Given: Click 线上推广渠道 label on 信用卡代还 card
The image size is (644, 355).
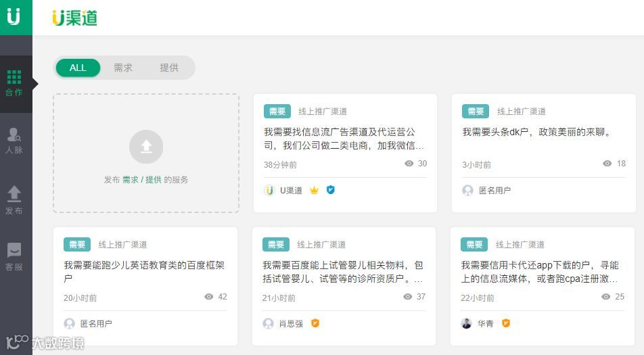Looking at the screenshot, I should click(520, 245).
